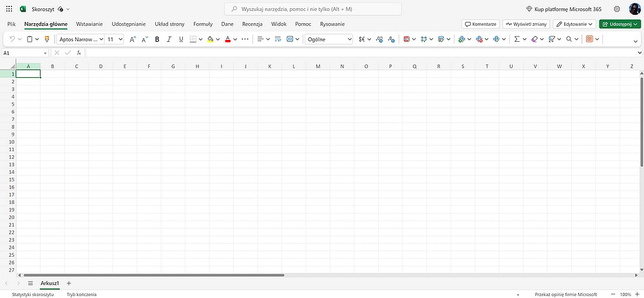Expand the fill color dropdown arrow
644x298 pixels.
tap(218, 39)
